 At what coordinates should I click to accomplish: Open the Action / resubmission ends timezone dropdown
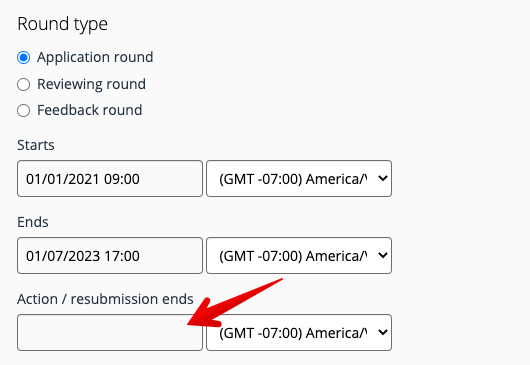[x=299, y=333]
